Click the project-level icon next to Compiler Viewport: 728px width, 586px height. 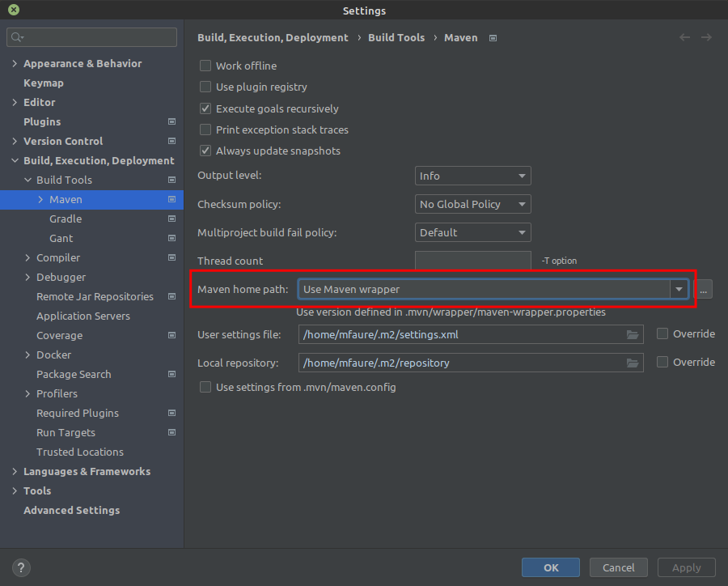pyautogui.click(x=171, y=257)
